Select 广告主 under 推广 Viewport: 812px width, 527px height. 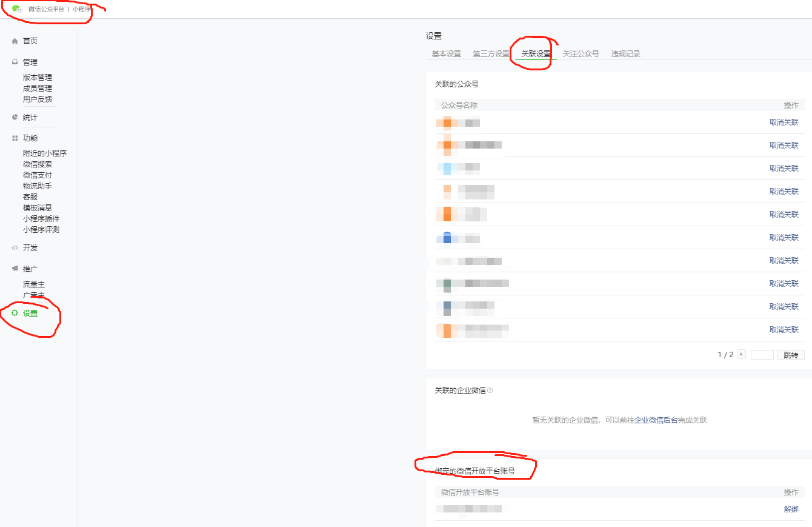[x=34, y=295]
